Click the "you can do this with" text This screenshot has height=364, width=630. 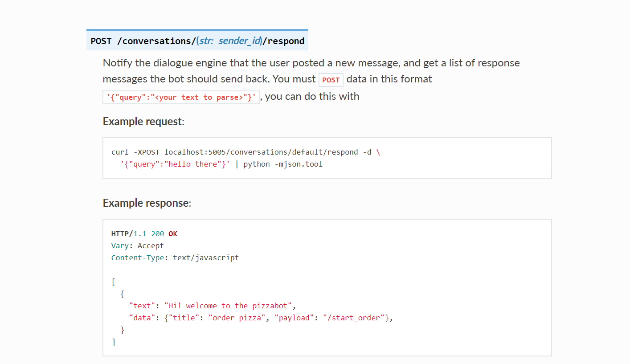312,96
